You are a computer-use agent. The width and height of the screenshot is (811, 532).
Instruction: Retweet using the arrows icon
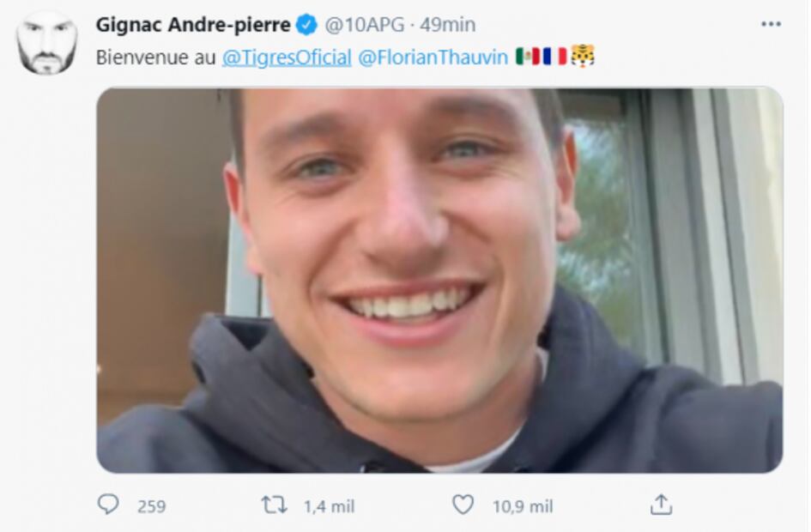tap(274, 505)
